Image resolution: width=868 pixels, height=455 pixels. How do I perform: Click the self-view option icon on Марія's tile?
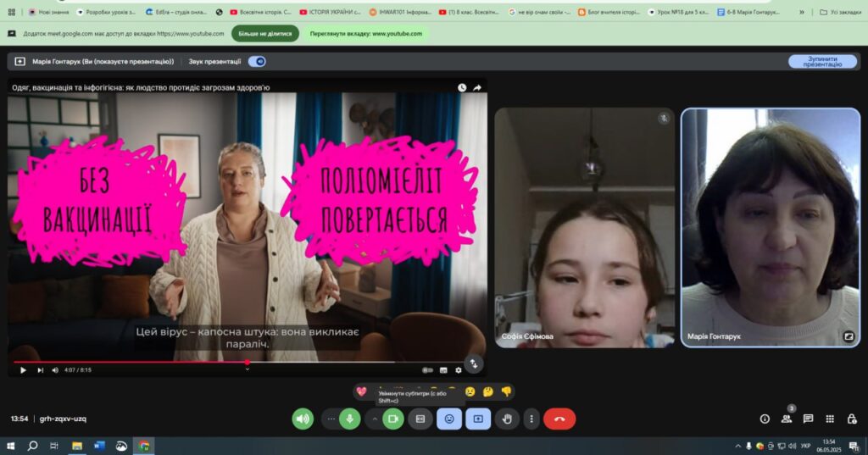pos(848,336)
